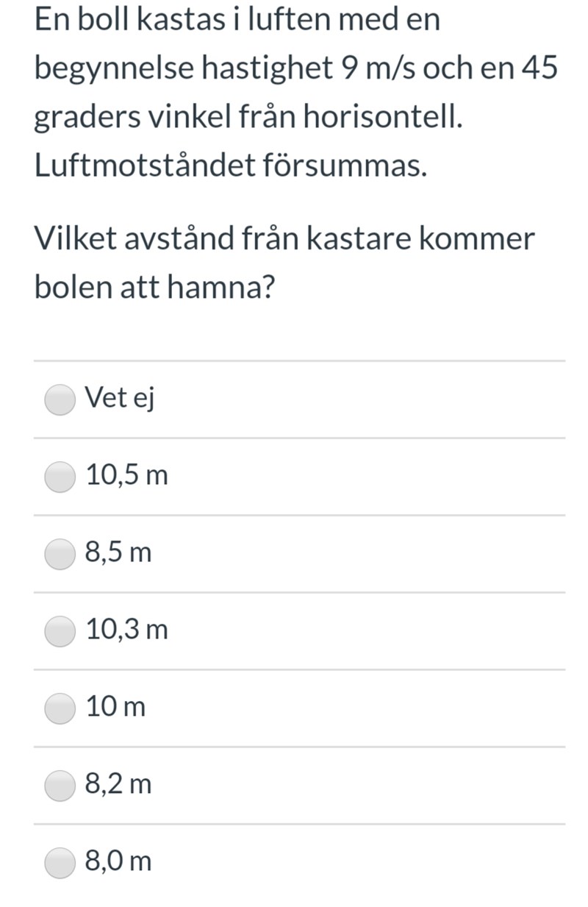Screen dimensions: 588x907
Task: Select the 10 m radio button
Action: (60, 709)
